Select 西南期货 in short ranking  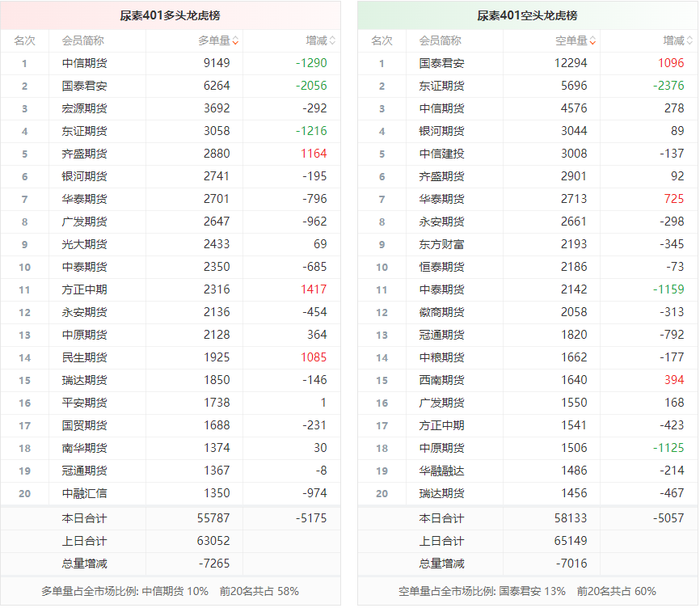[441, 380]
